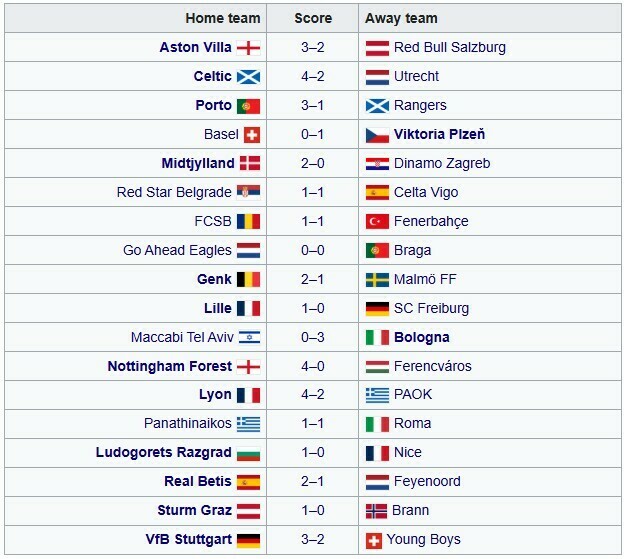Click the Swedish flag next to Malmö FF

[x=377, y=280]
